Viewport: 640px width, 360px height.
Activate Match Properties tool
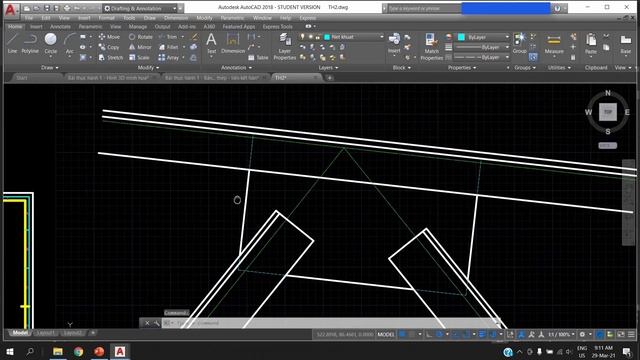431,47
